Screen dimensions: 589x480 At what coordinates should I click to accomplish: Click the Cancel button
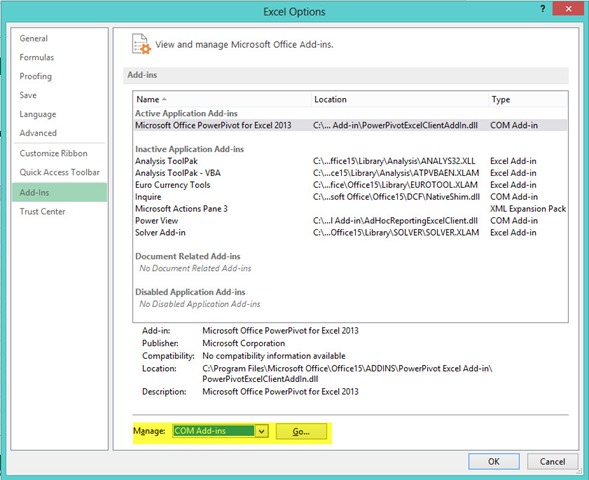(x=552, y=461)
